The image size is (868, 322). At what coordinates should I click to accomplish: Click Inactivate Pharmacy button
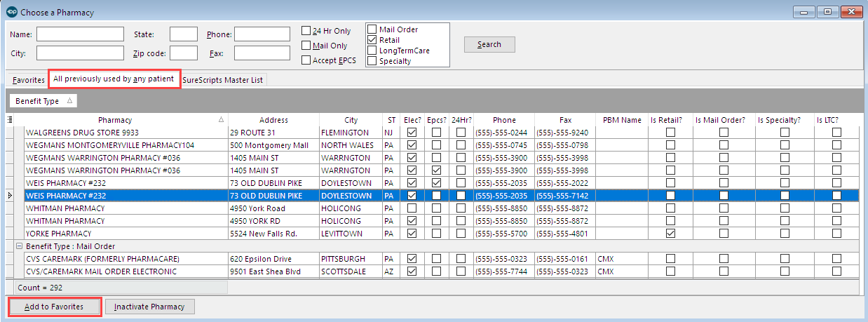(x=149, y=307)
